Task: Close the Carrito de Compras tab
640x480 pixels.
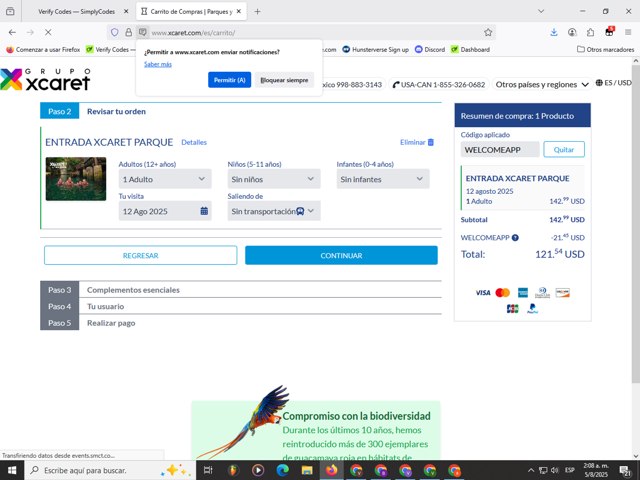Action: [239, 11]
